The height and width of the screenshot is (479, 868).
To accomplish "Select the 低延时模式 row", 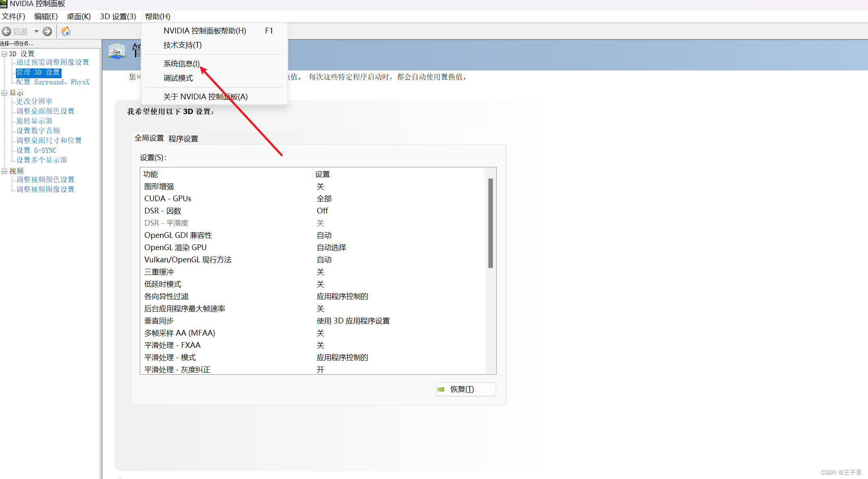I will pyautogui.click(x=313, y=284).
